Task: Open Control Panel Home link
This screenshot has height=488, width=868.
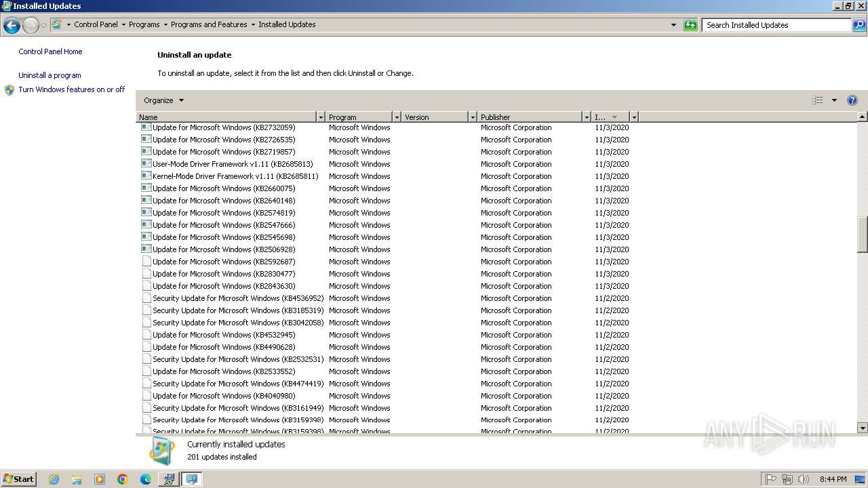Action: tap(50, 52)
